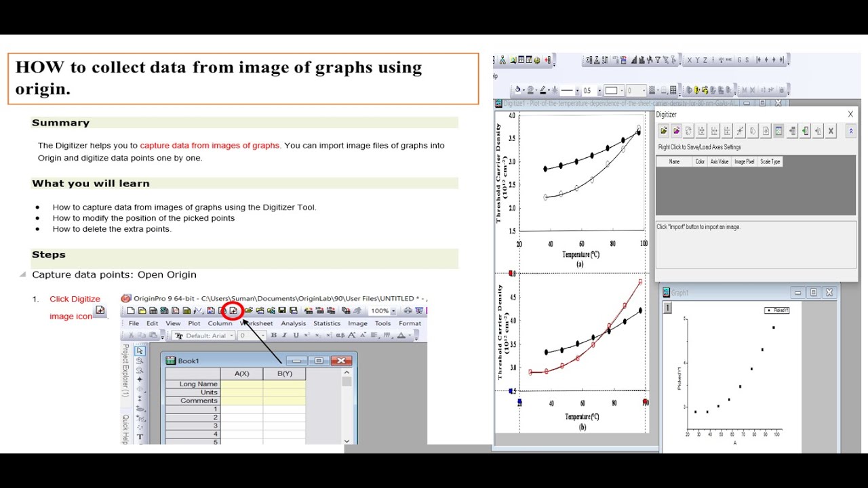Click the Digitize image icon next to step 1 text
This screenshot has height=488, width=868.
coord(100,310)
